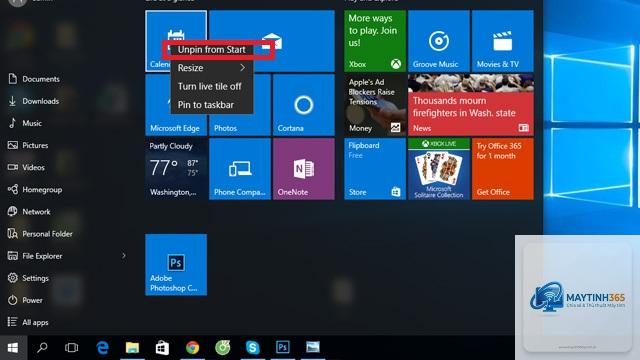This screenshot has height=360, width=640.
Task: Click the Power option
Action: point(25,300)
